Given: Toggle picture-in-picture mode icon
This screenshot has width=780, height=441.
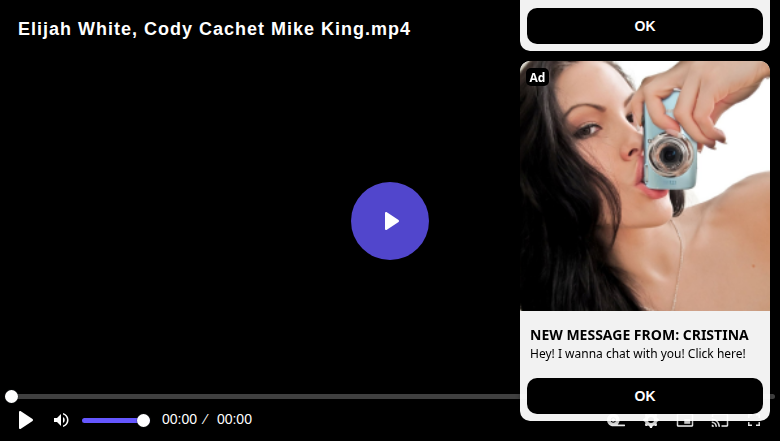Looking at the screenshot, I should (685, 422).
